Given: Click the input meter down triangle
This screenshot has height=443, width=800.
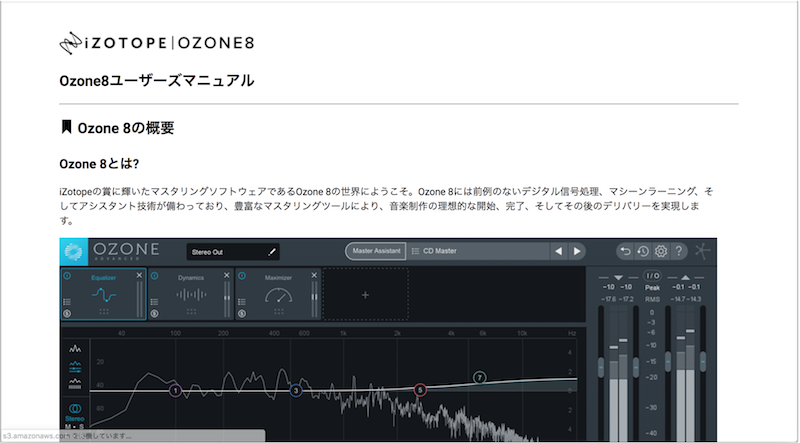Looking at the screenshot, I should [618, 277].
